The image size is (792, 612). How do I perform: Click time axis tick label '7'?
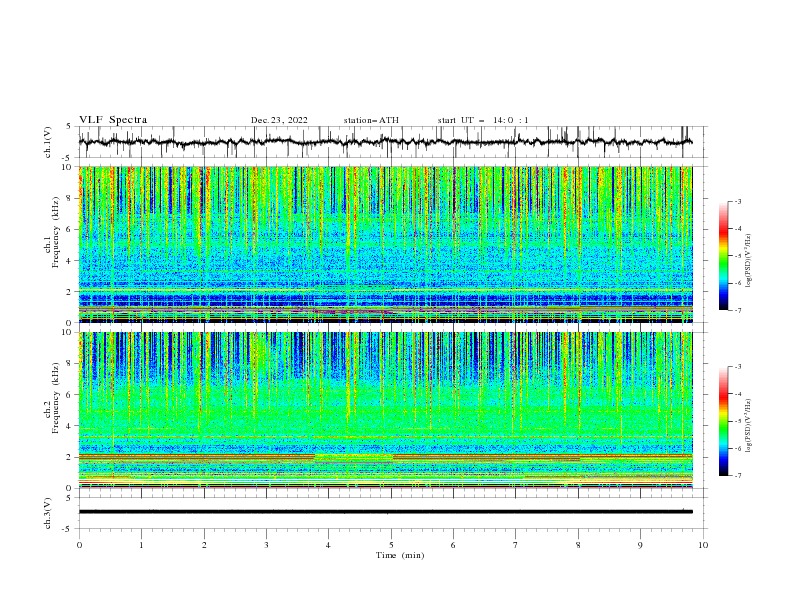[x=516, y=545]
